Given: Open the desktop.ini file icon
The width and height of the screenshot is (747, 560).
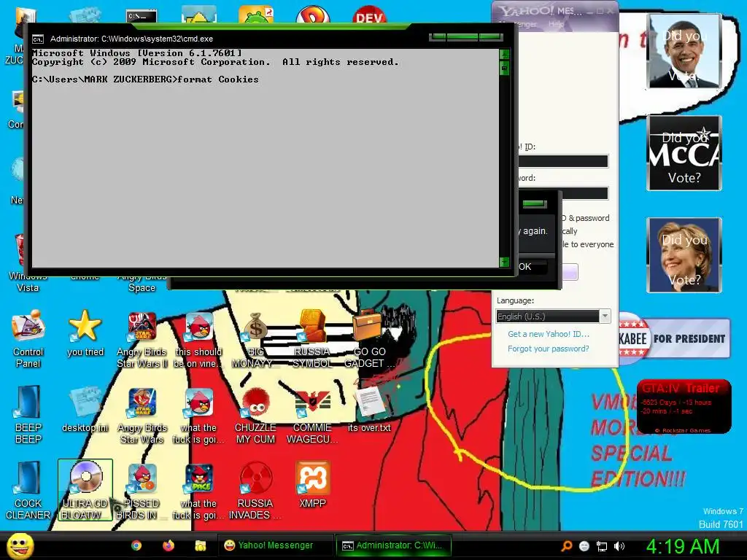Looking at the screenshot, I should click(x=85, y=410).
